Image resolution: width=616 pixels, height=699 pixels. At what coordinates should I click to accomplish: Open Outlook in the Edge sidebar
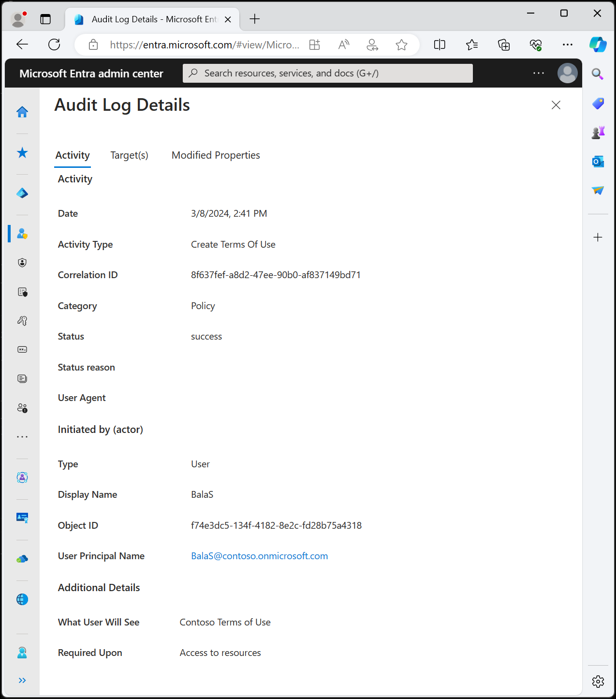coord(598,161)
